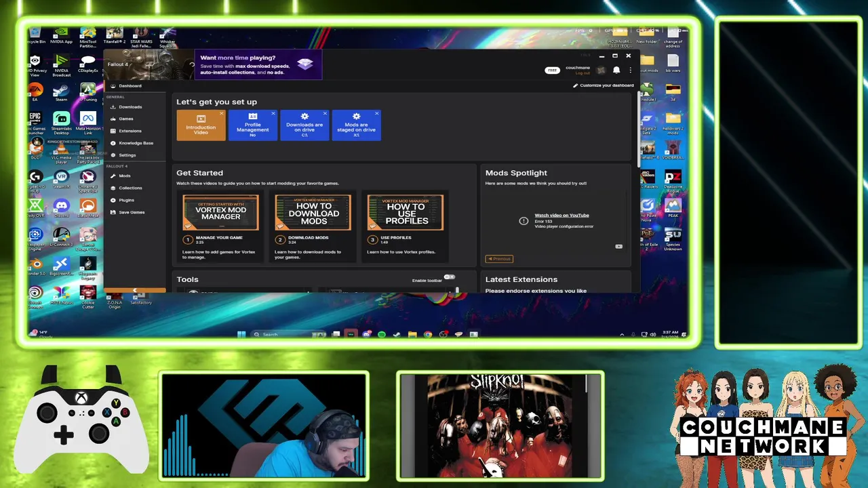Image resolution: width=868 pixels, height=488 pixels.
Task: Toggle the Enable toolbar switch
Action: coord(450,277)
